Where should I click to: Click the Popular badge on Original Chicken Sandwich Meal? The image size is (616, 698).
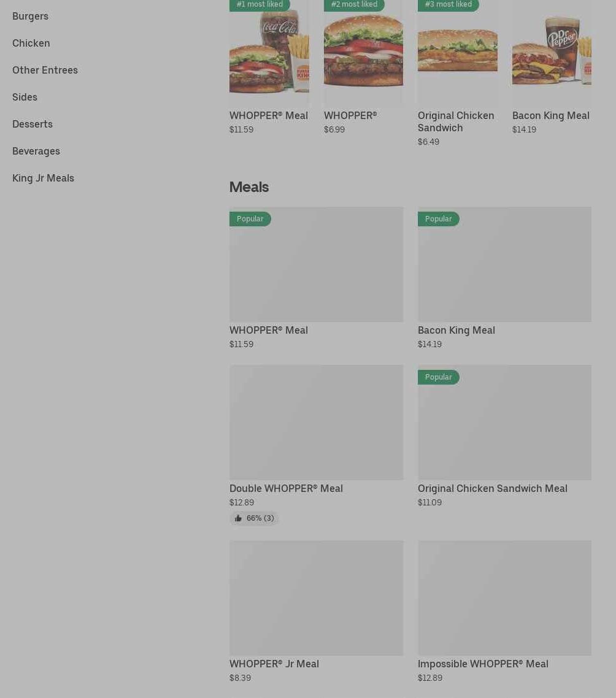(438, 377)
